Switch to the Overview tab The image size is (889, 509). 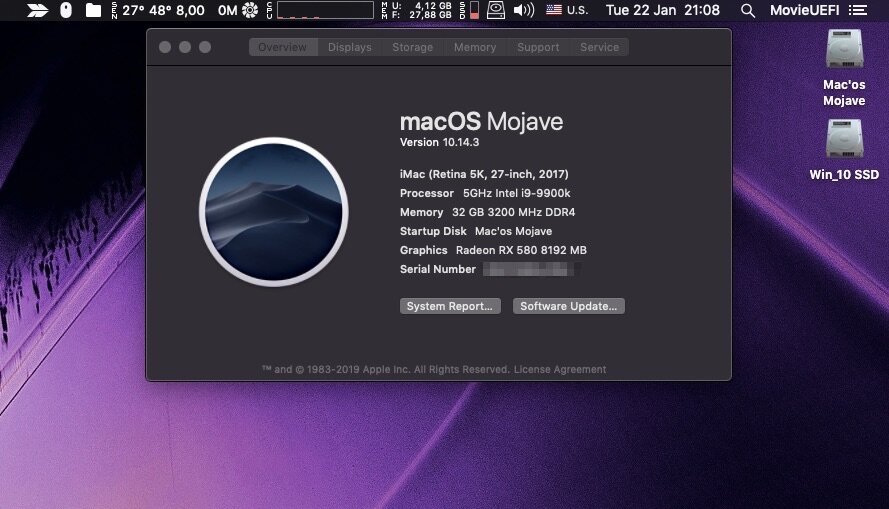(282, 48)
